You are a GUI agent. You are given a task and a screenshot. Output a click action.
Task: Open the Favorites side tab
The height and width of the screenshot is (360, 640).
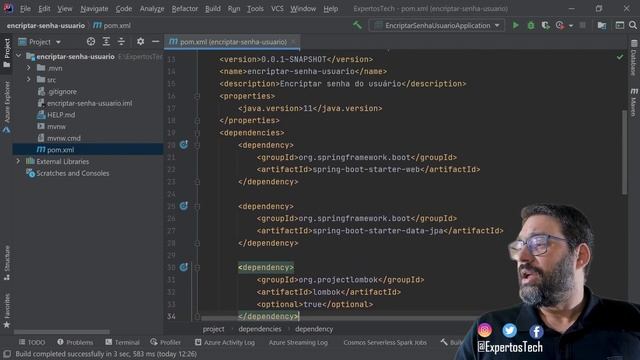tap(7, 310)
